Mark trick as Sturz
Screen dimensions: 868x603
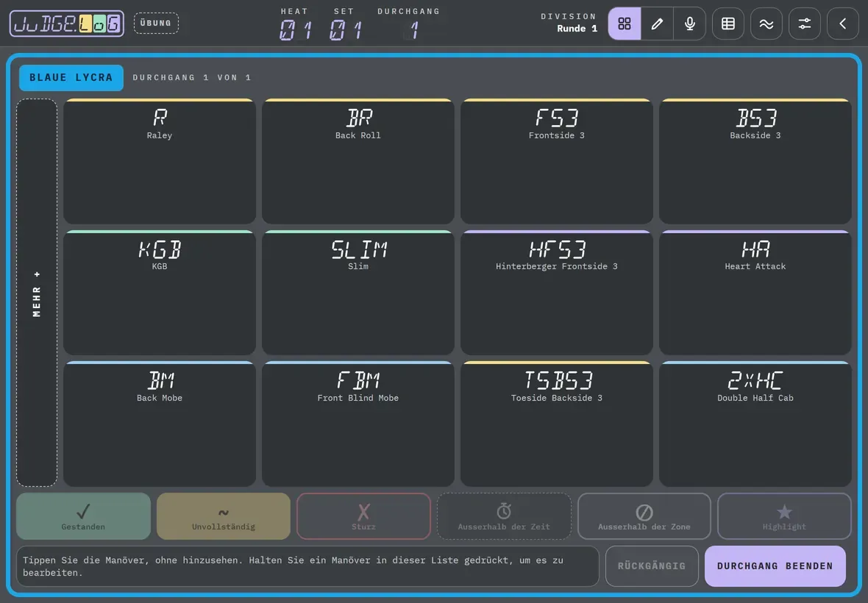pyautogui.click(x=363, y=516)
